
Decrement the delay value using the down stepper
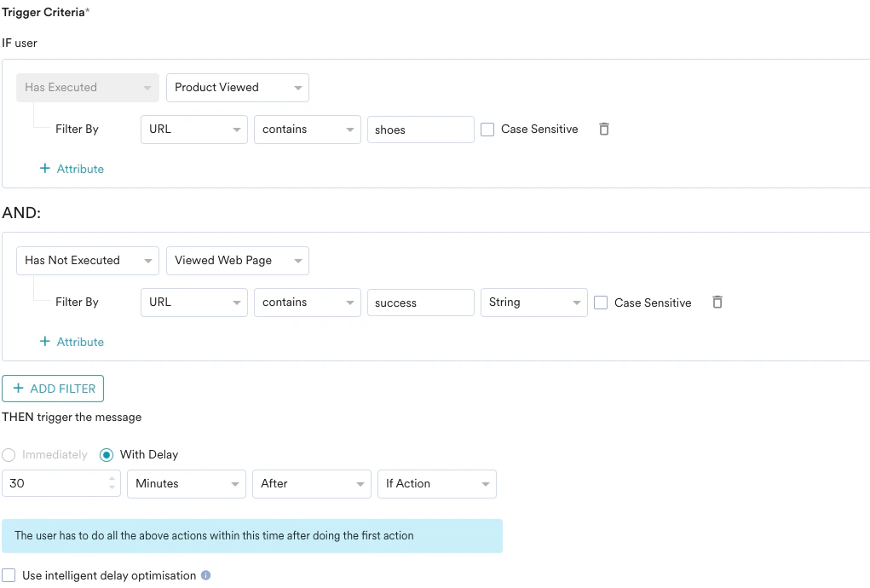(111, 488)
